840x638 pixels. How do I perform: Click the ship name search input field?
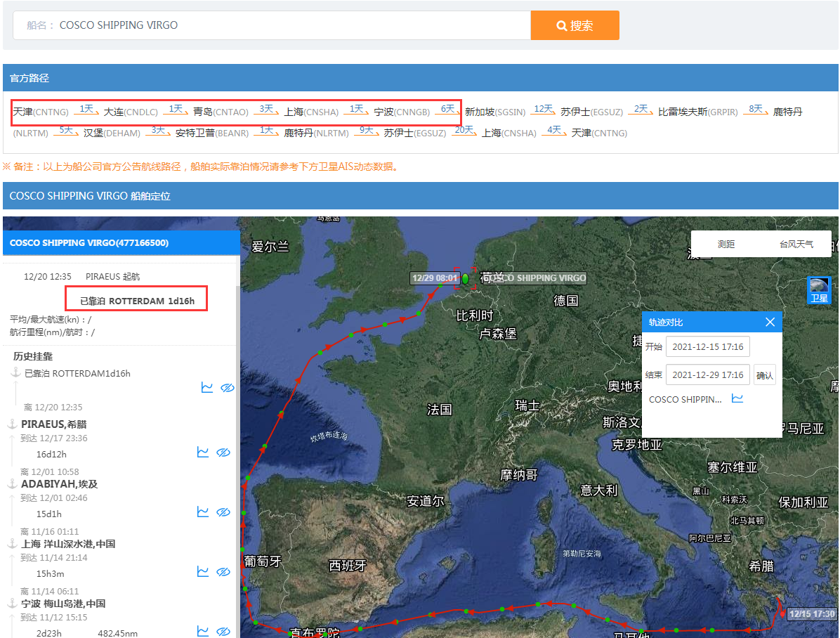272,25
